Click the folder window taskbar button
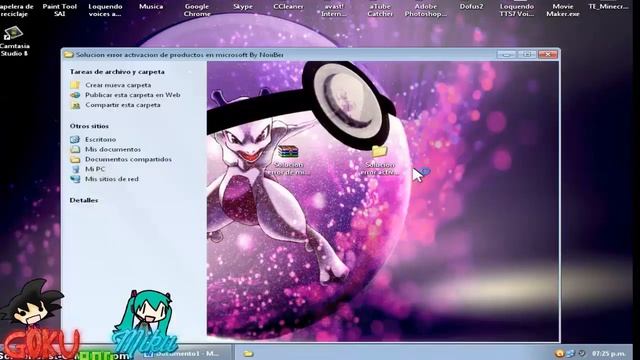Viewport: 640px width, 360px height. coord(248,353)
